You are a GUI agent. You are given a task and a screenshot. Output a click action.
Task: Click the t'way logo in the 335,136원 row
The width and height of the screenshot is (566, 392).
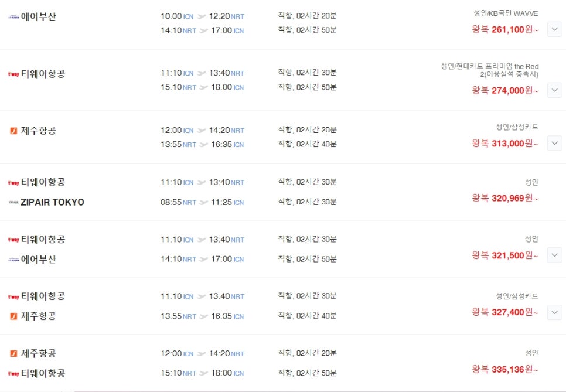tap(13, 374)
